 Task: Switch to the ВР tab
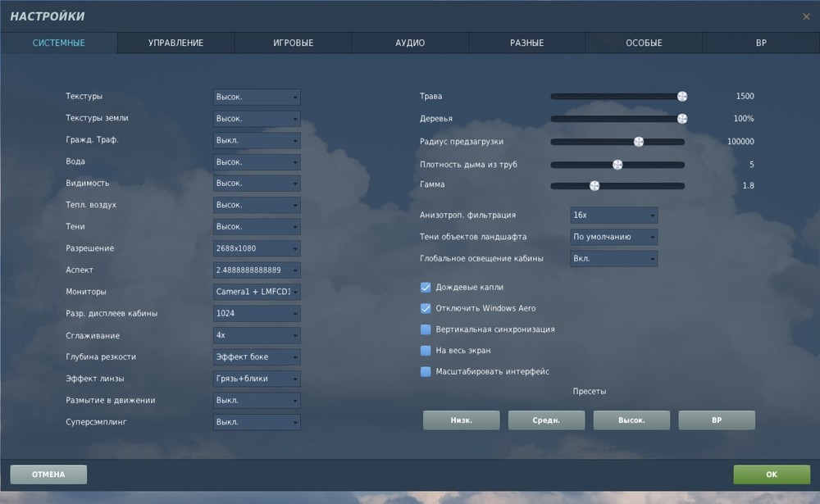tap(761, 43)
